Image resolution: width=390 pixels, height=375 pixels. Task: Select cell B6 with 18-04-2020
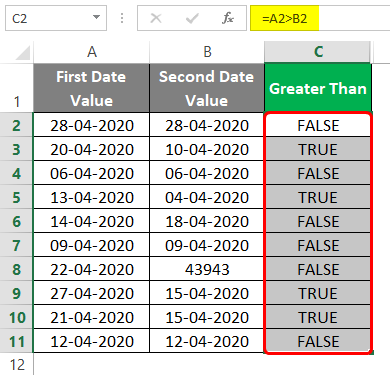(x=207, y=221)
